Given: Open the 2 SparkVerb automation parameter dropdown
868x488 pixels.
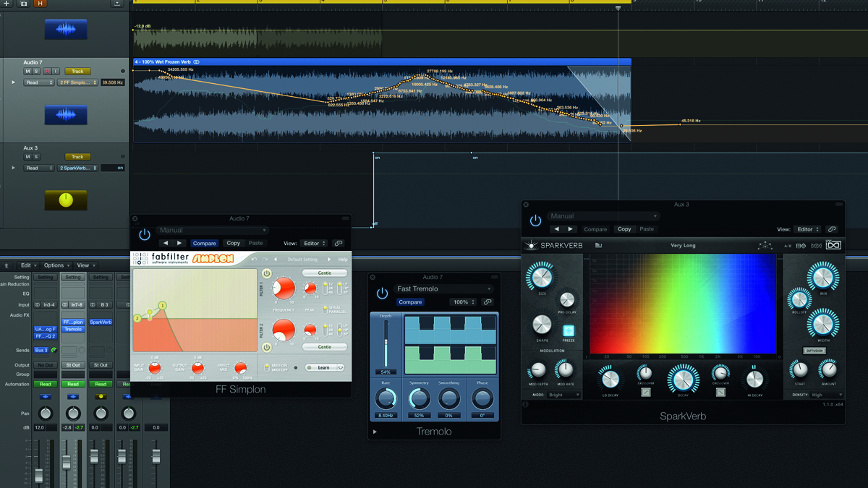Looking at the screenshot, I should pyautogui.click(x=78, y=168).
